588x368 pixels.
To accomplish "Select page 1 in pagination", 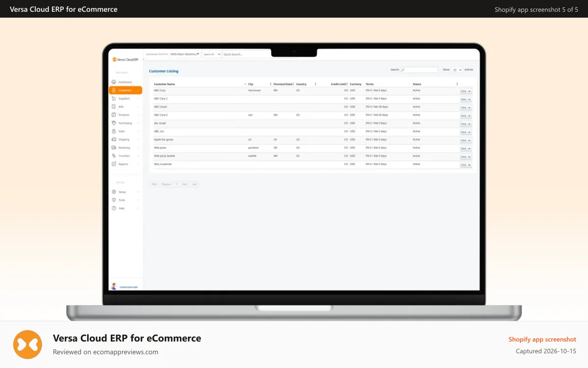I will pyautogui.click(x=177, y=184).
